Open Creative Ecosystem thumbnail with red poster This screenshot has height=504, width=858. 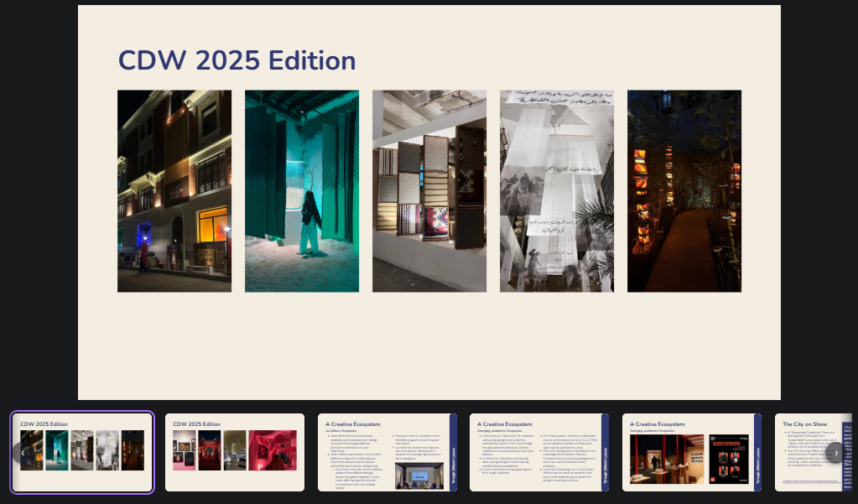point(691,452)
